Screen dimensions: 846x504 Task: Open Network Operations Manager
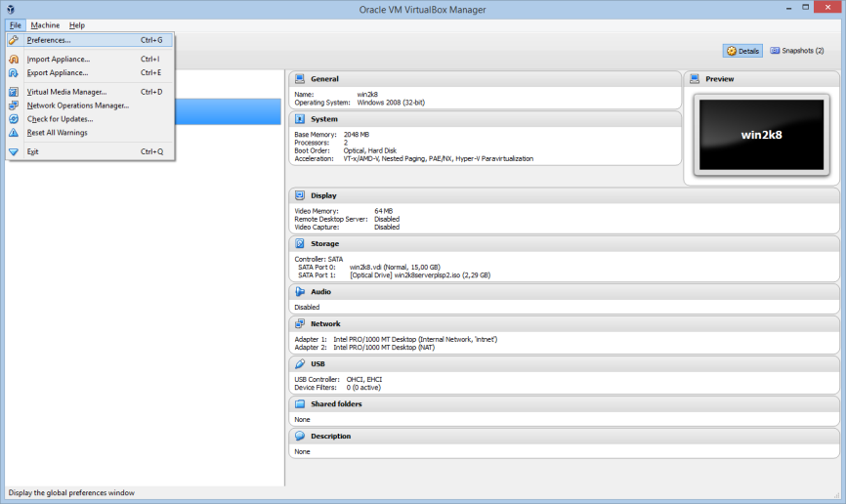click(90, 105)
